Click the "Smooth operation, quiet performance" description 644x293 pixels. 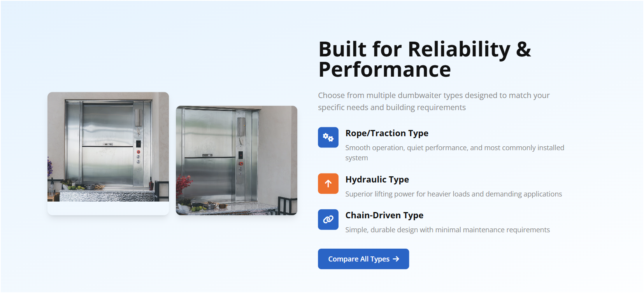click(454, 152)
